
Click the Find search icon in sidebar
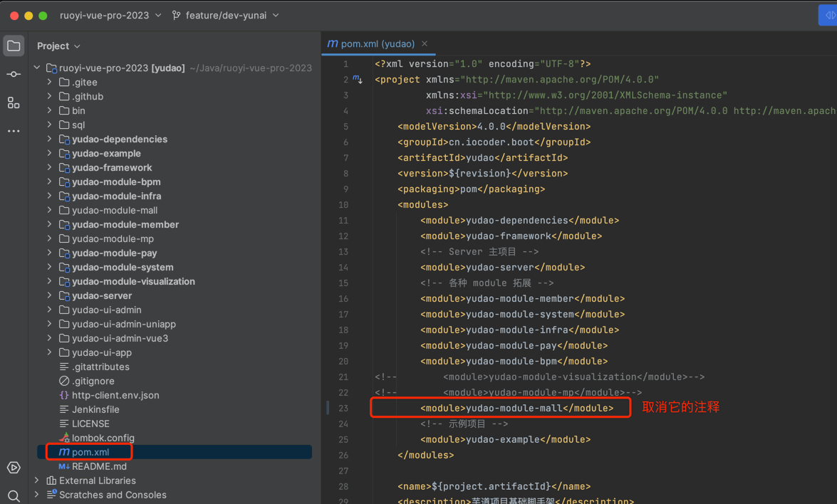[14, 495]
